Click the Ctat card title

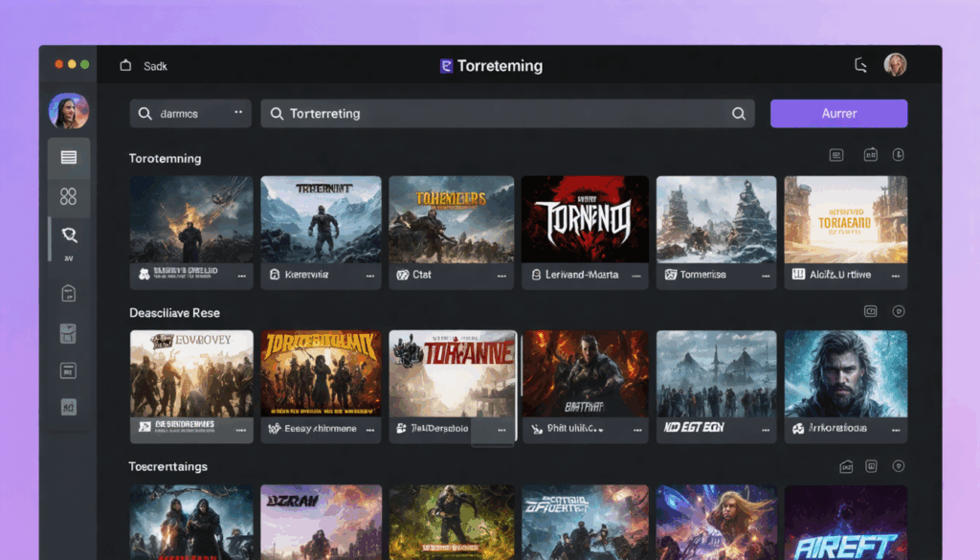coord(422,275)
